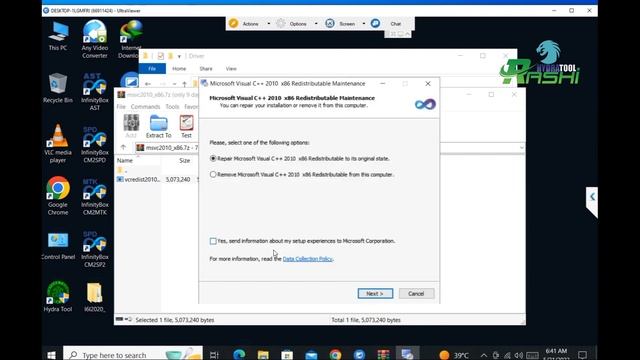The height and width of the screenshot is (360, 640).
Task: Open the Actions menu in UltraViewer toolbar
Action: (x=244, y=24)
